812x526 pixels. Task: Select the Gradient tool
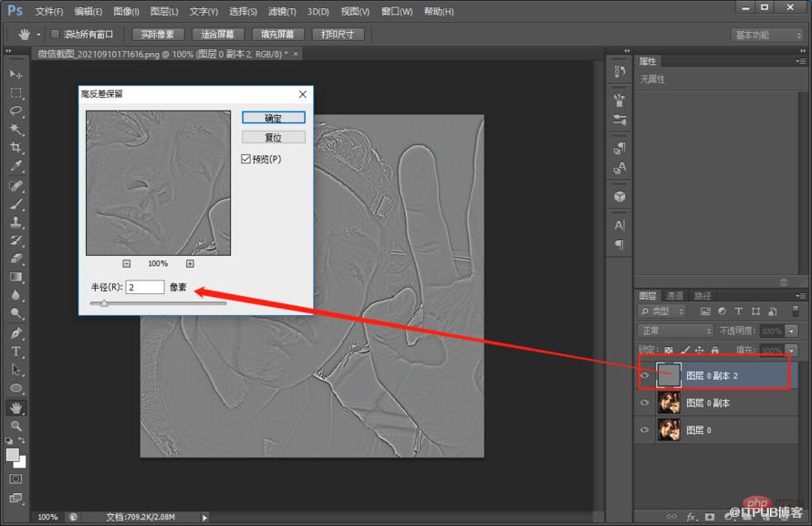(x=16, y=277)
